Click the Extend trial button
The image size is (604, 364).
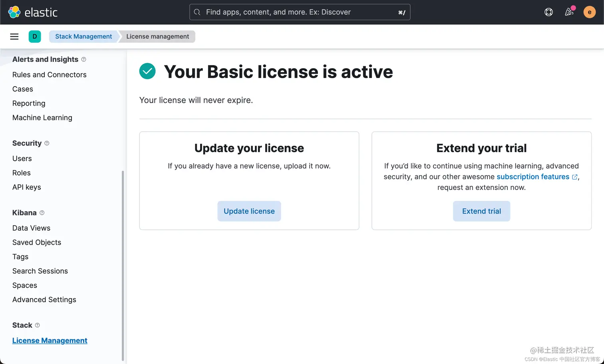click(481, 211)
